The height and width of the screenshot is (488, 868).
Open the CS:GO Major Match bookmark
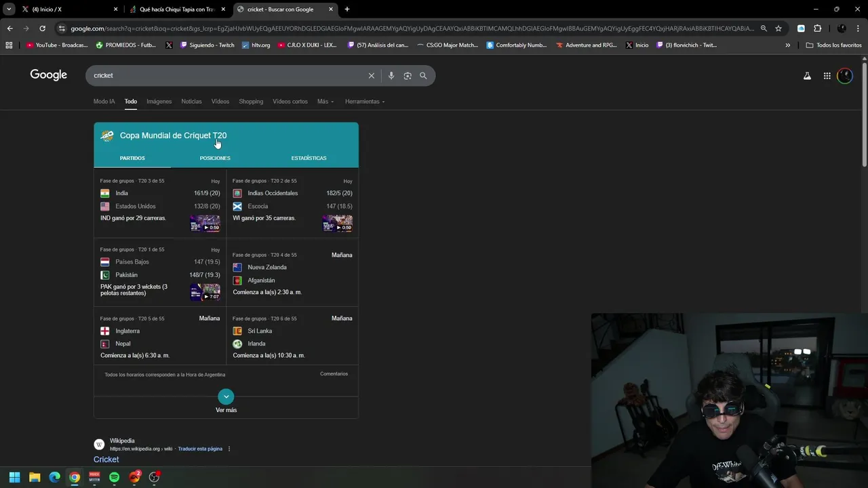point(448,45)
